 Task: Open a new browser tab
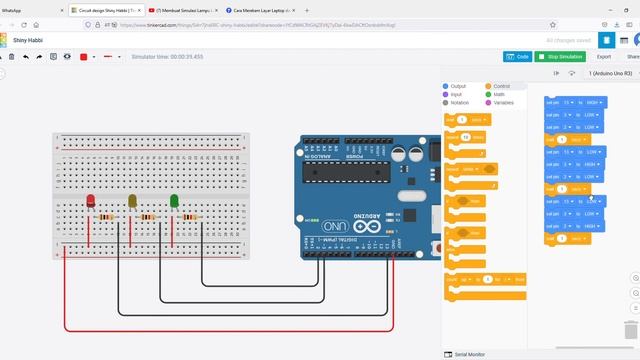tap(307, 10)
